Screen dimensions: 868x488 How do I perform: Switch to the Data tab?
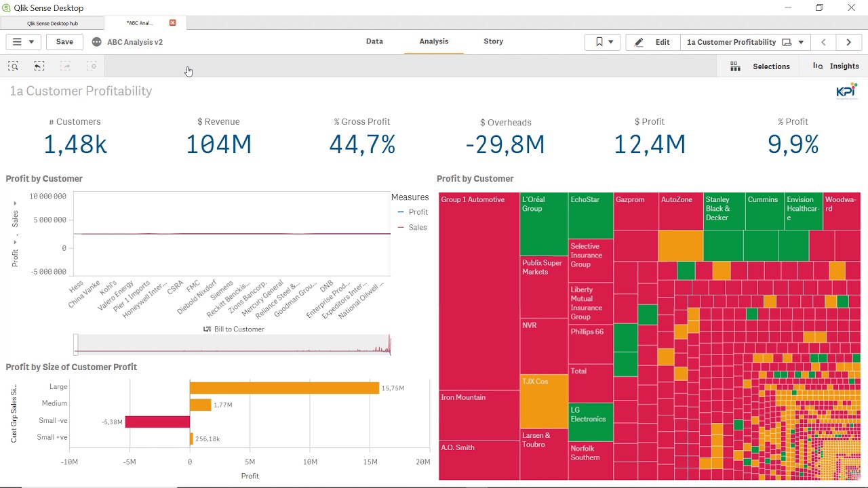pos(374,41)
